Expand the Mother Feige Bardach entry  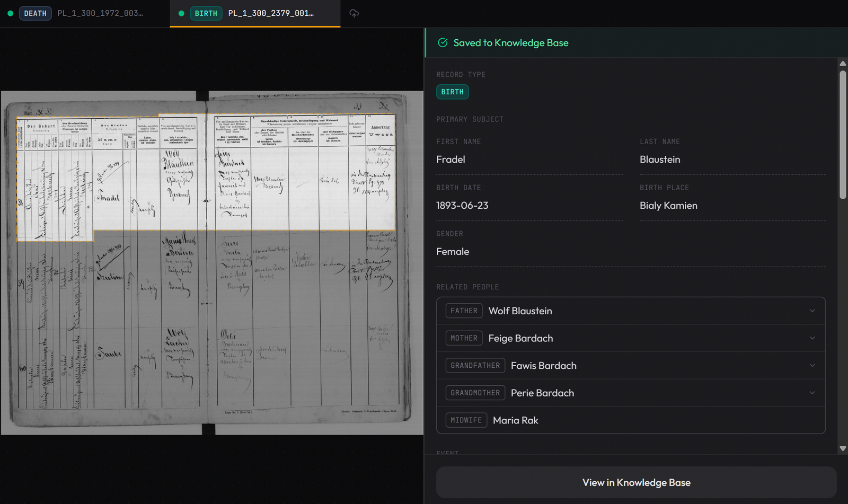pos(812,338)
